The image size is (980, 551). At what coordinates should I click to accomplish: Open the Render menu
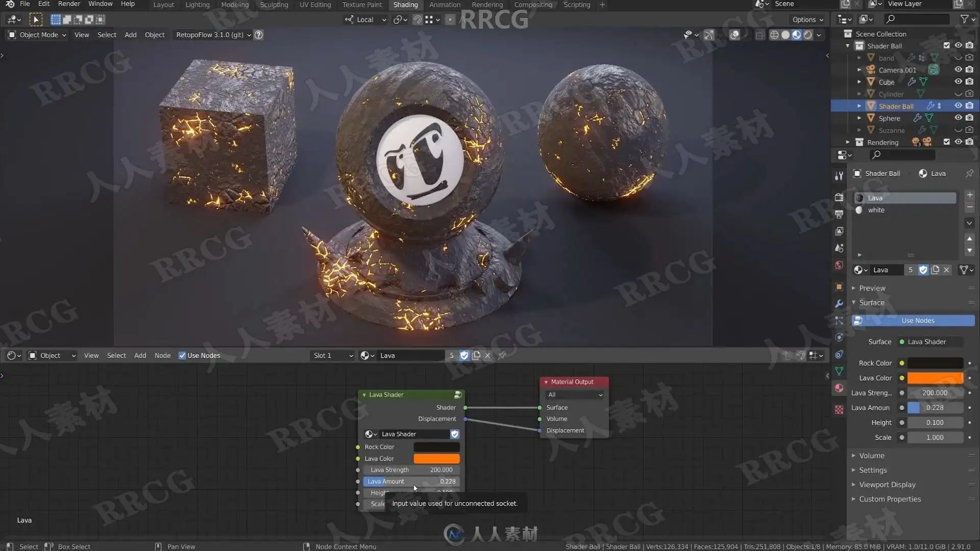[x=69, y=4]
